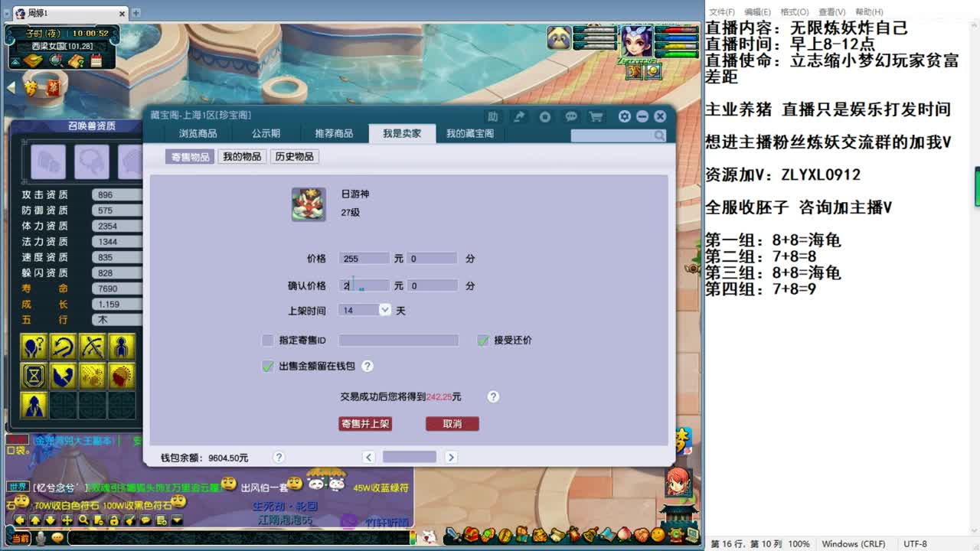Open the emoji face in chat input bar
Viewport: 980px width, 551px height.
pos(57,537)
